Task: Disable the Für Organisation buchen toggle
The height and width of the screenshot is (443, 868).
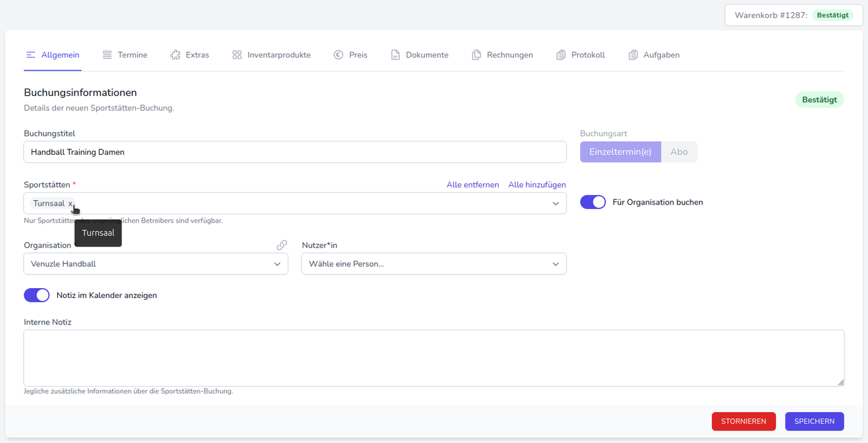Action: pyautogui.click(x=593, y=202)
